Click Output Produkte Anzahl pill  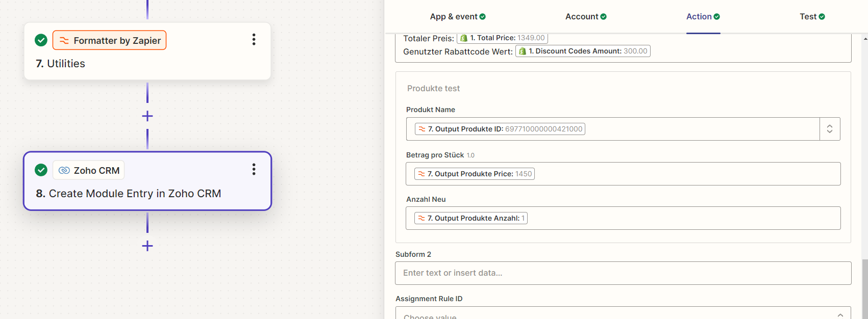point(471,218)
